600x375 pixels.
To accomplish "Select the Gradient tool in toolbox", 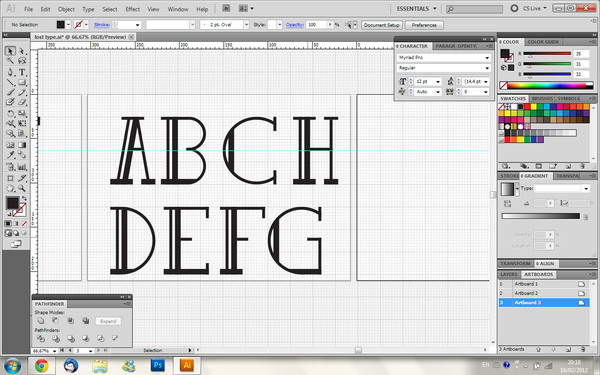I will [22, 145].
